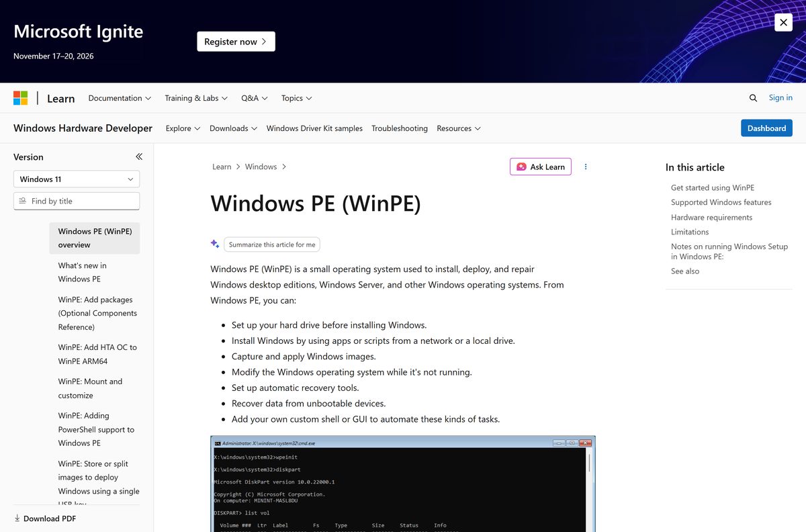Click the Sign in link
The image size is (806, 532).
coord(780,97)
